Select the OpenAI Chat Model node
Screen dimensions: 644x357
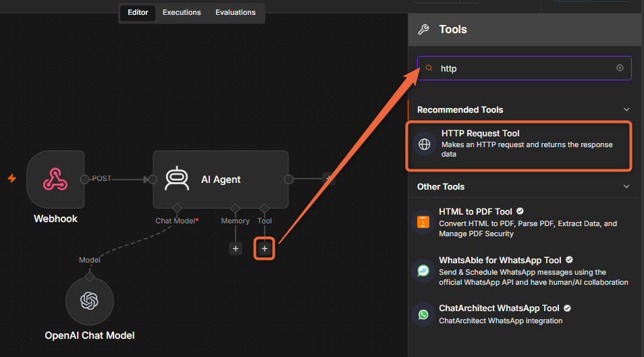[x=90, y=301]
